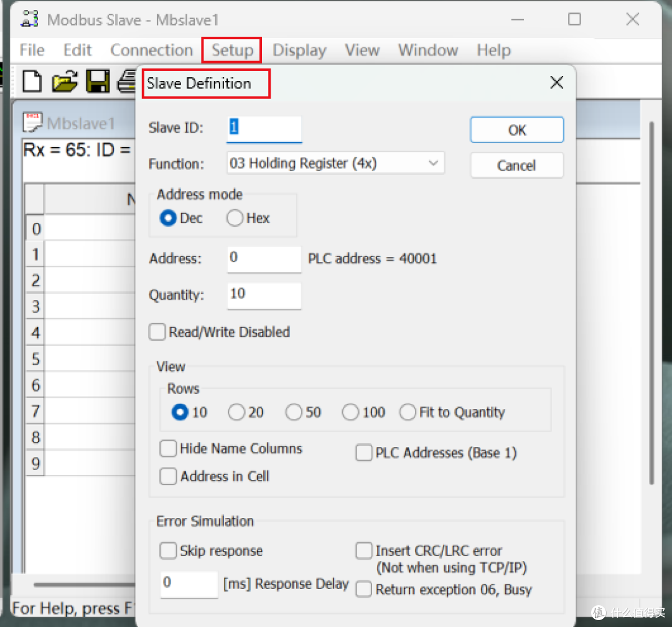Click the Address input field
The image size is (672, 627).
tap(264, 260)
